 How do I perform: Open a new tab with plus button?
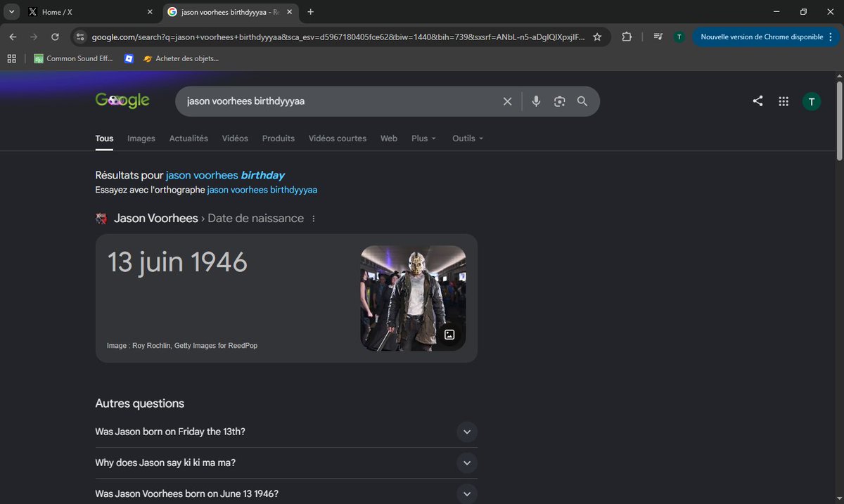click(311, 12)
